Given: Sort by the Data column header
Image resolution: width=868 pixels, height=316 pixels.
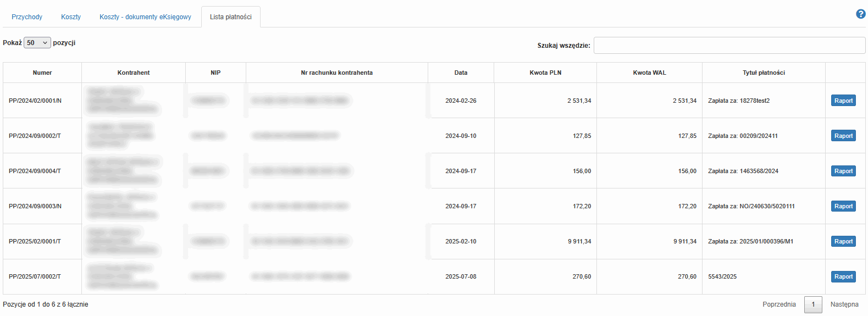Looking at the screenshot, I should [461, 73].
